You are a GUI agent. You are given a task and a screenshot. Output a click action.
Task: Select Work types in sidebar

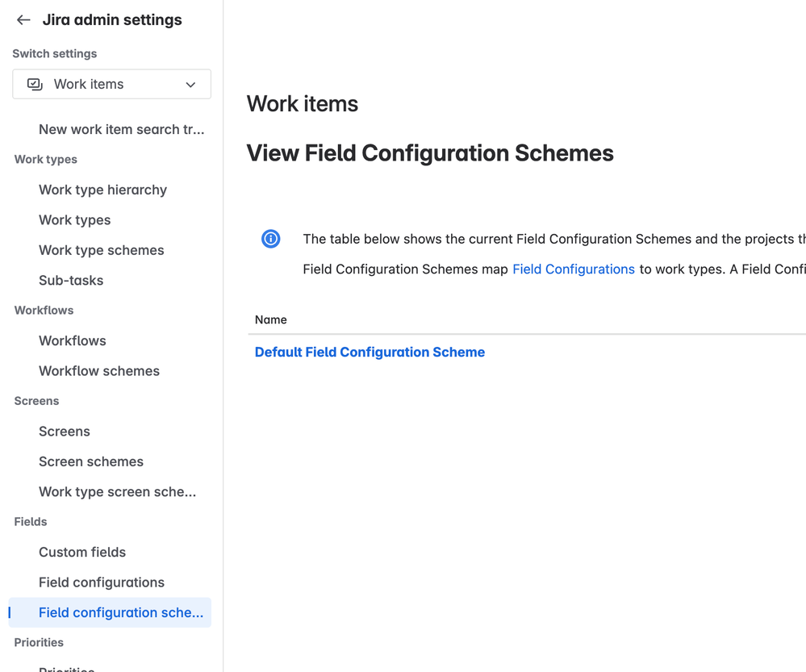[x=74, y=220]
